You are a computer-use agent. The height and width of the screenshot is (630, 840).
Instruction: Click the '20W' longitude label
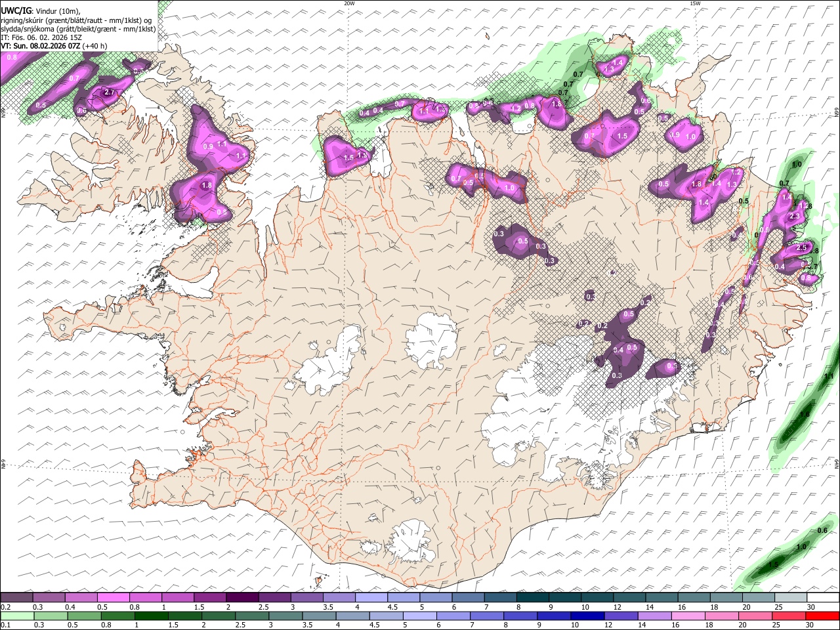(349, 3)
